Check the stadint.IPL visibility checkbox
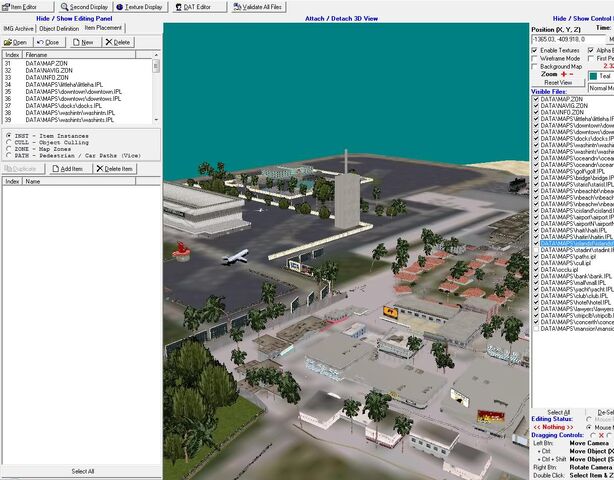 point(536,250)
